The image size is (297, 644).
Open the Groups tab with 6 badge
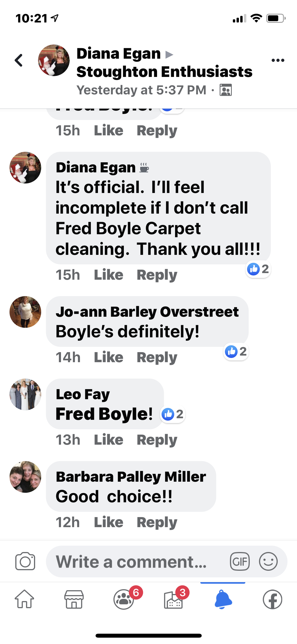click(x=124, y=599)
